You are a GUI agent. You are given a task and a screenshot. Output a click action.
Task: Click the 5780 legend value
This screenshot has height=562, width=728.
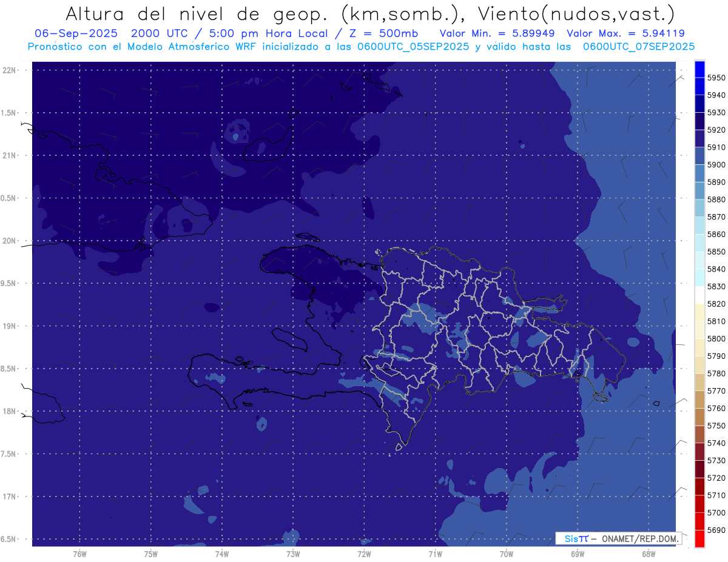tap(716, 373)
